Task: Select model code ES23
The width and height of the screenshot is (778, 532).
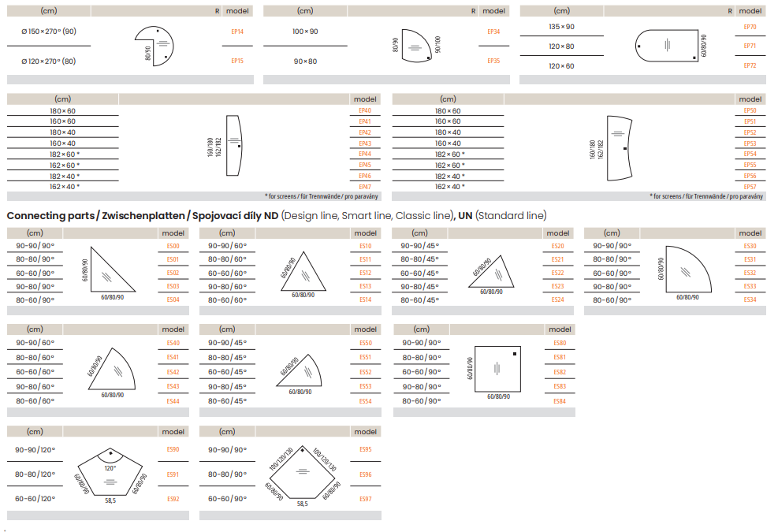Action: (x=558, y=286)
